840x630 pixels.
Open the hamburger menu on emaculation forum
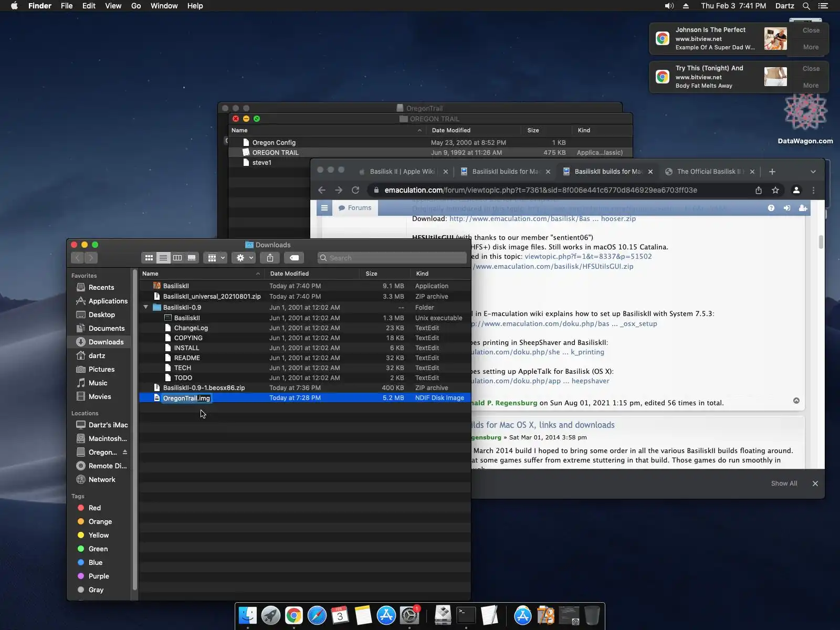[324, 208]
